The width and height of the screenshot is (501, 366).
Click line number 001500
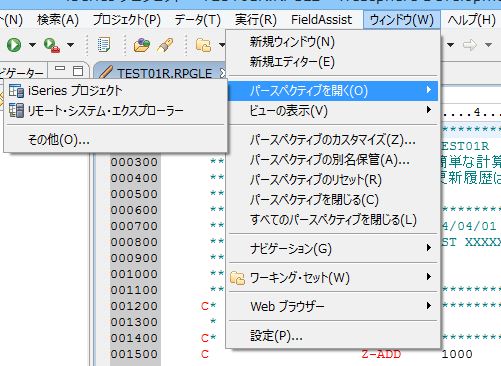[134, 354]
